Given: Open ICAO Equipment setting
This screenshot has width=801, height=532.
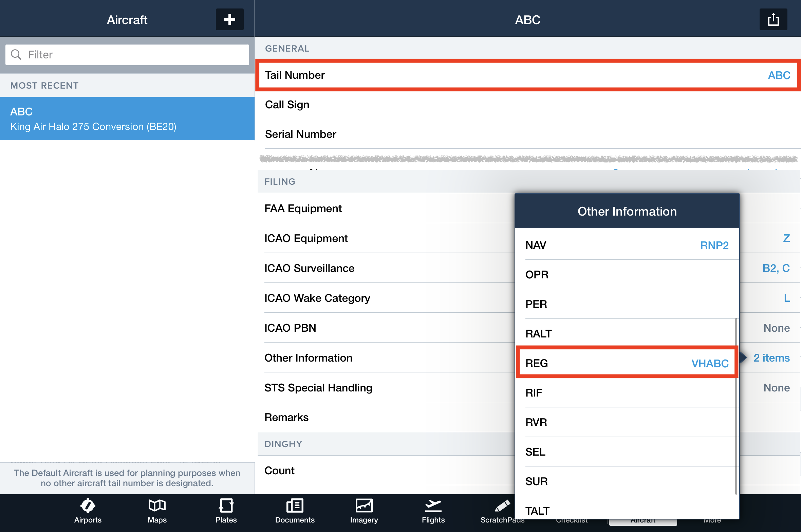Looking at the screenshot, I should 386,238.
